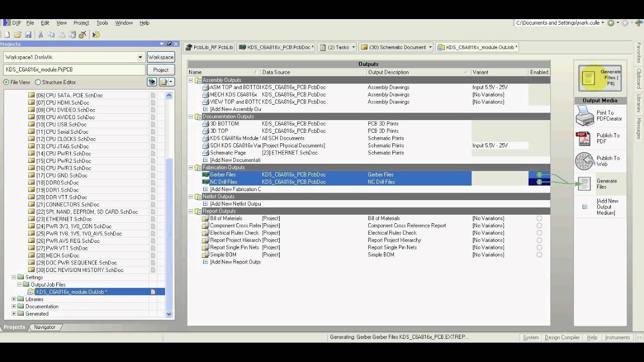The height and width of the screenshot is (362, 644).
Task: Open the Tools menu
Action: pyautogui.click(x=102, y=23)
